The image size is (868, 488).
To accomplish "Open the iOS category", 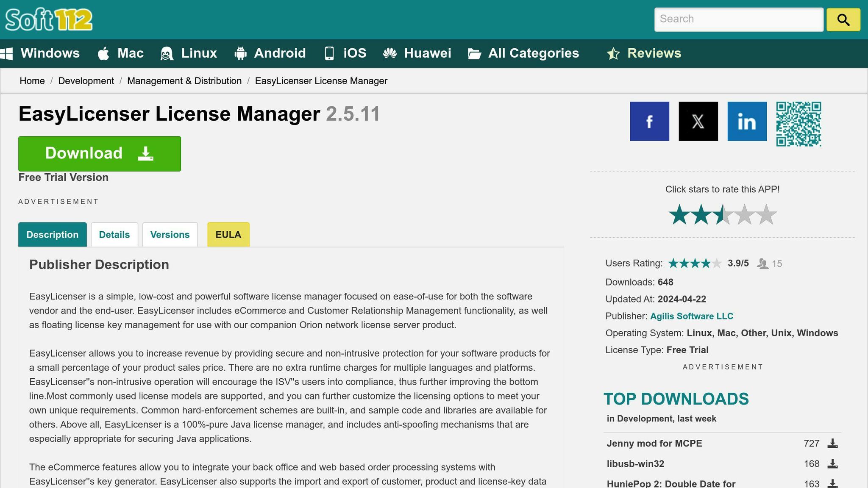I will (355, 53).
